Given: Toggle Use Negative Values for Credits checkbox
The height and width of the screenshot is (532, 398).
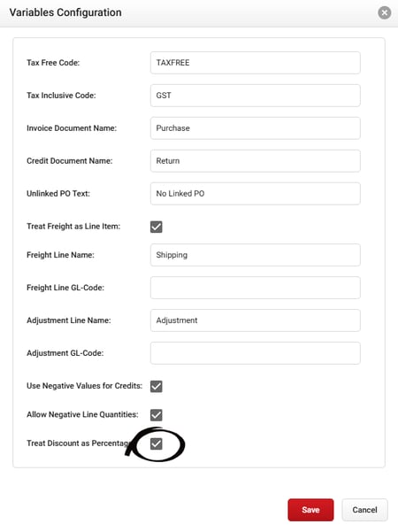Looking at the screenshot, I should (157, 386).
